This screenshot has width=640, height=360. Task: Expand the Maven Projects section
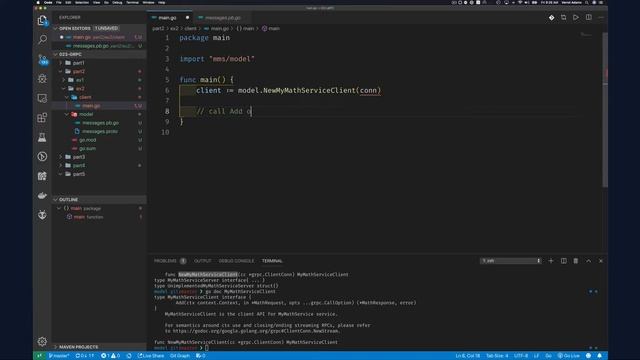point(99,347)
